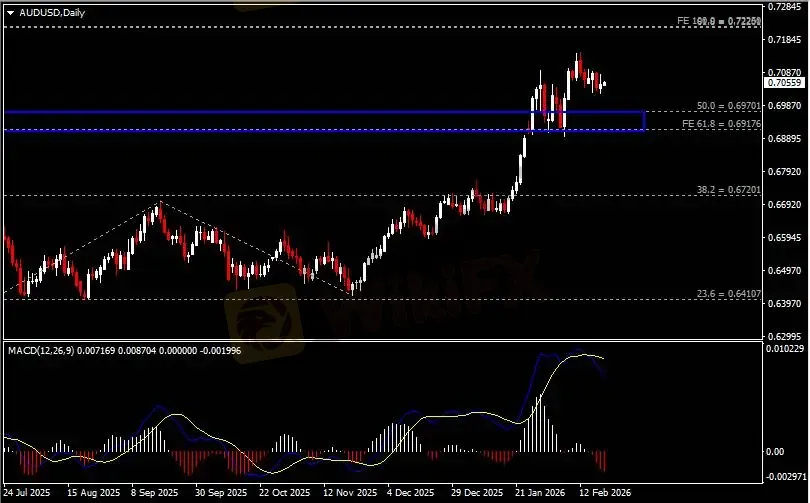Click the 0.70870 price axis value

[x=784, y=73]
